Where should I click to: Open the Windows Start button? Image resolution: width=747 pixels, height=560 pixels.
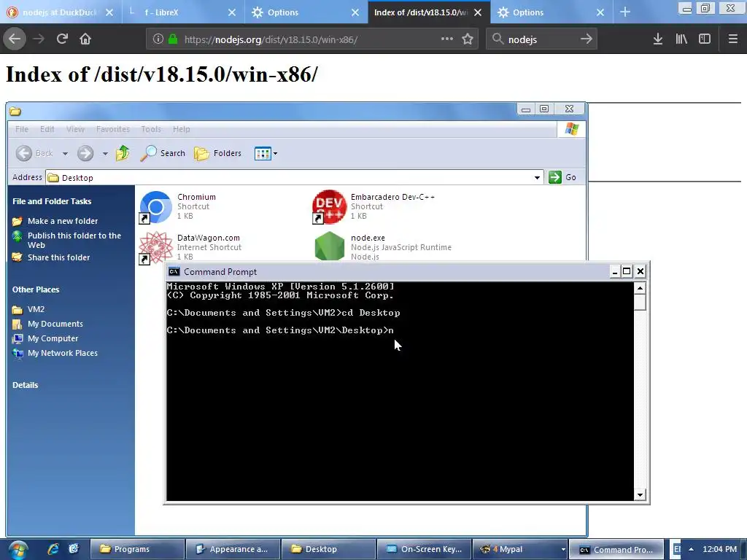[x=18, y=550]
